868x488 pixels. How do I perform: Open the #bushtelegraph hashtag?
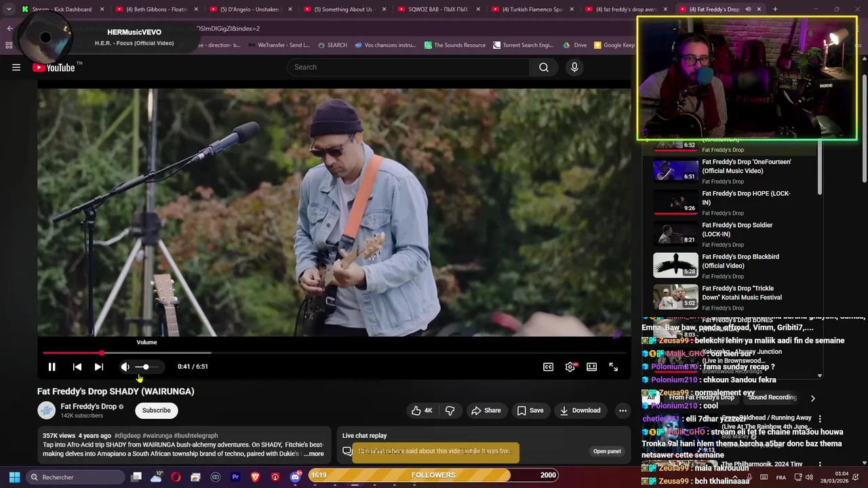(x=196, y=436)
